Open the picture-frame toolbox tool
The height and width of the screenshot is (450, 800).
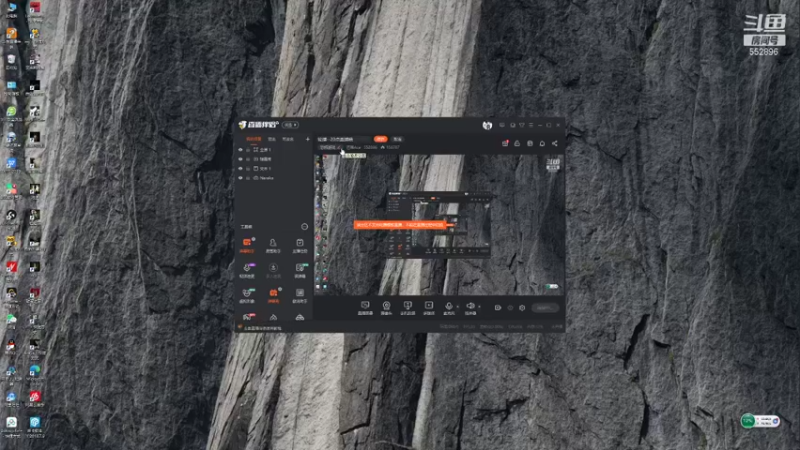(x=300, y=295)
